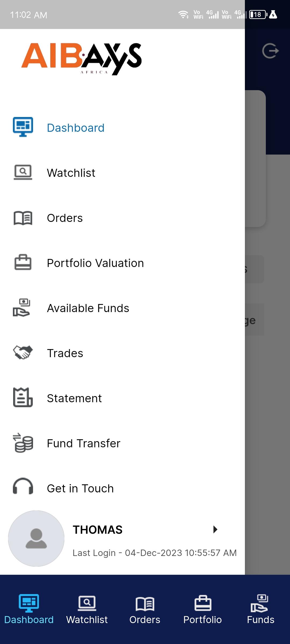Tap the THOMAS profile avatar picture

pos(36,538)
